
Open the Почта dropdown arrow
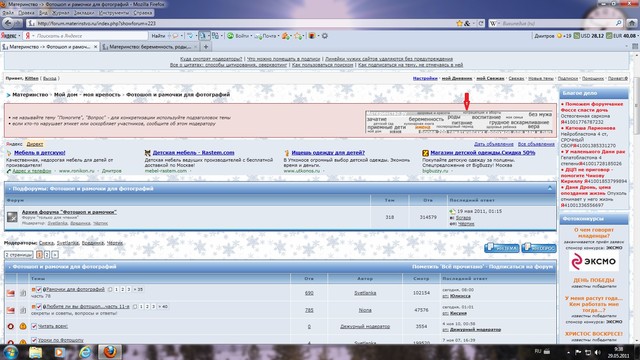pos(278,36)
